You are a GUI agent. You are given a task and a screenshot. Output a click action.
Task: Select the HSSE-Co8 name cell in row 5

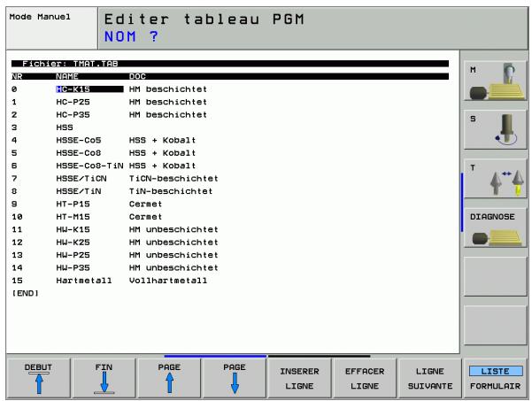(79, 153)
